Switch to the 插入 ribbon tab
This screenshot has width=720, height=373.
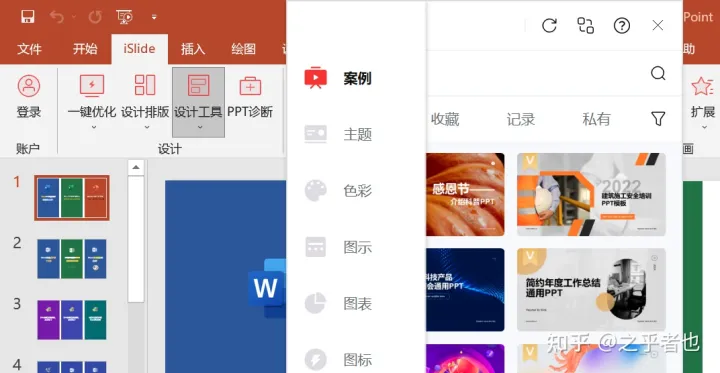pyautogui.click(x=193, y=49)
